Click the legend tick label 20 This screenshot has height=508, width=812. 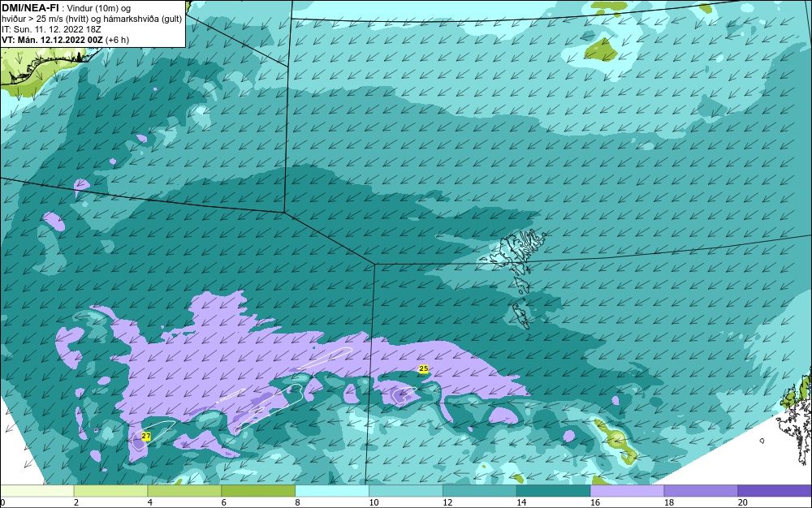[x=743, y=503]
